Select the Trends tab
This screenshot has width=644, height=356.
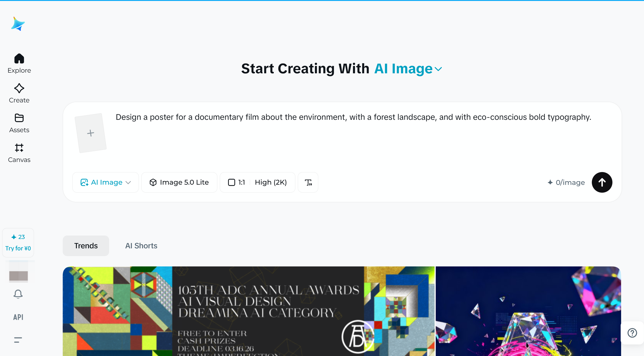(x=86, y=246)
